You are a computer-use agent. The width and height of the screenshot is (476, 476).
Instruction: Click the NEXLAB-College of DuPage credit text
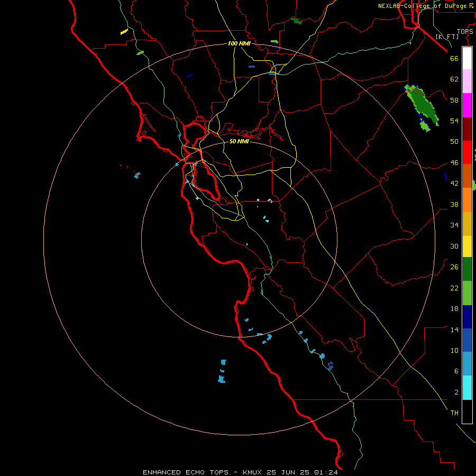tap(422, 6)
